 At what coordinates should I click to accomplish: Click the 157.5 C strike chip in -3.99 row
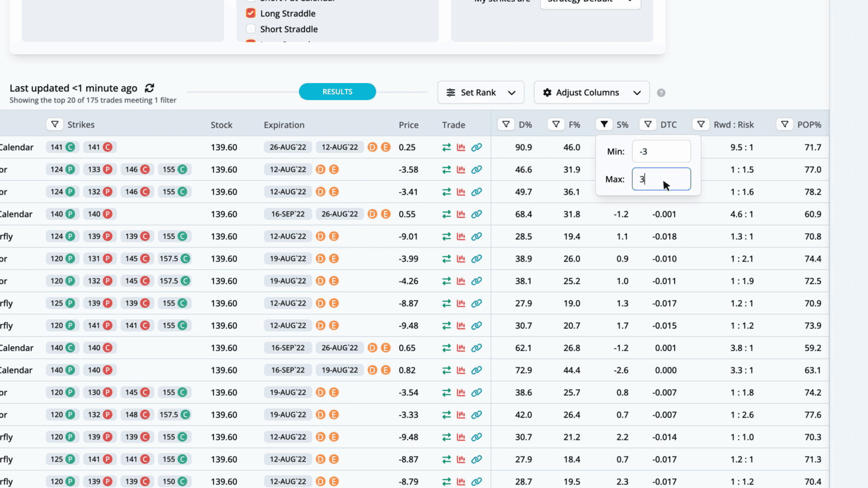175,258
